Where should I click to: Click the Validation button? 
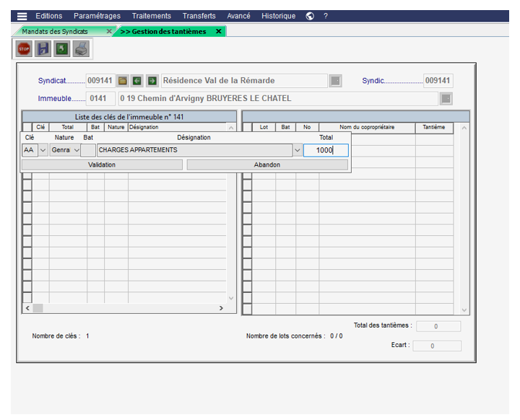(x=102, y=165)
